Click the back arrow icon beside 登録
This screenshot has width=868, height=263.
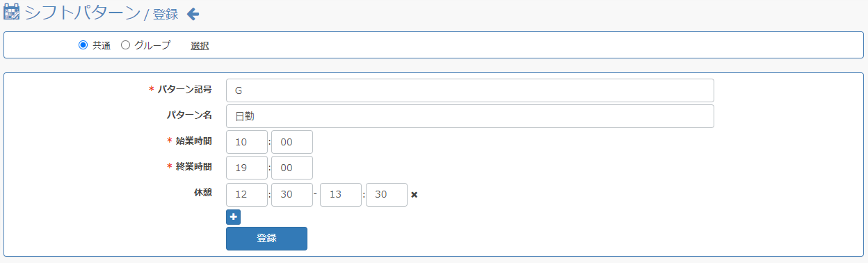click(x=193, y=13)
